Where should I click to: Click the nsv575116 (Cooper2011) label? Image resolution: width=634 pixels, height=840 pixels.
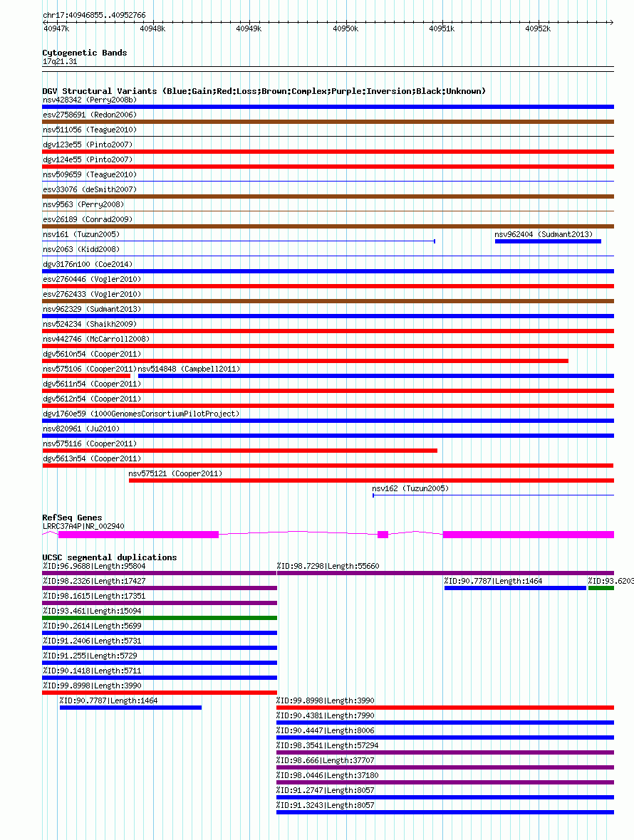90,445
